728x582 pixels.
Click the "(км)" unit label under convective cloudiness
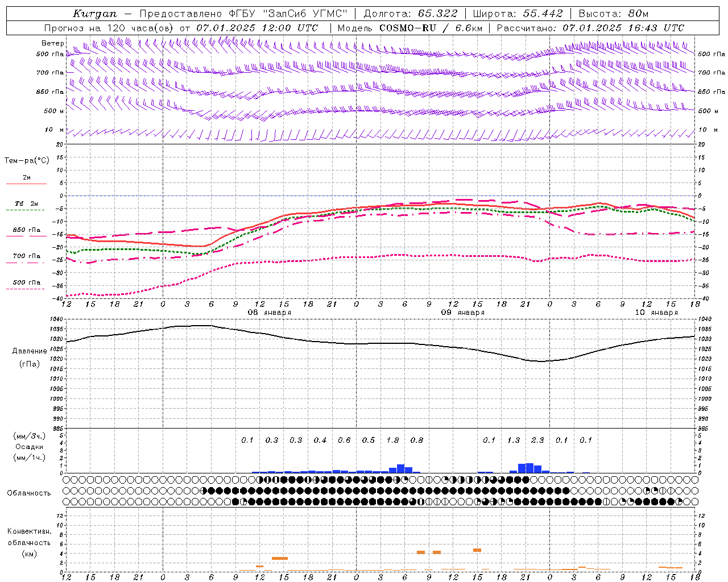tap(29, 554)
